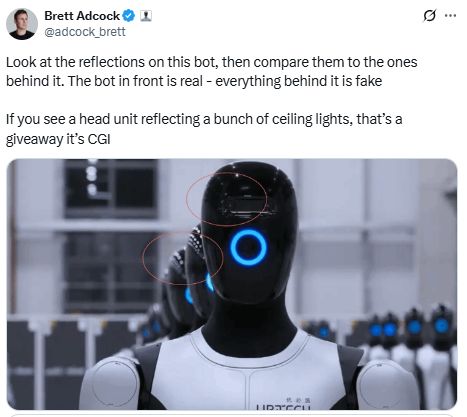This screenshot has width=467, height=417.
Task: Click the lower red circle around background robots
Action: coord(183,258)
